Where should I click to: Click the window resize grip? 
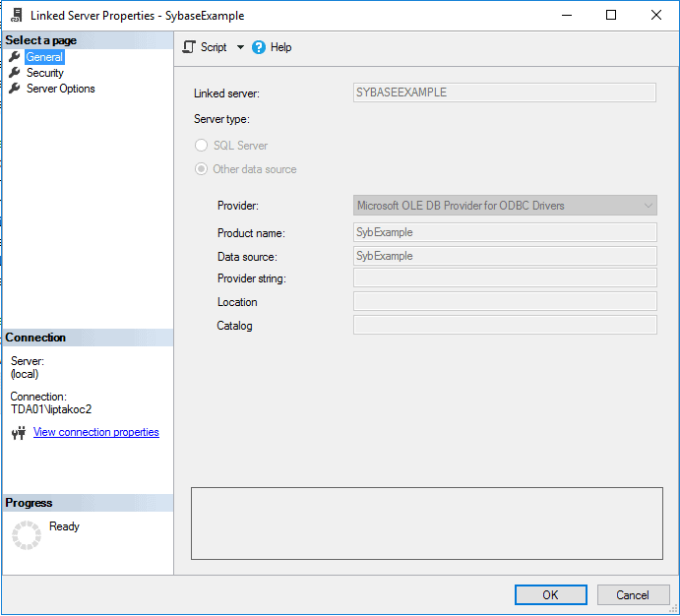[x=673, y=609]
